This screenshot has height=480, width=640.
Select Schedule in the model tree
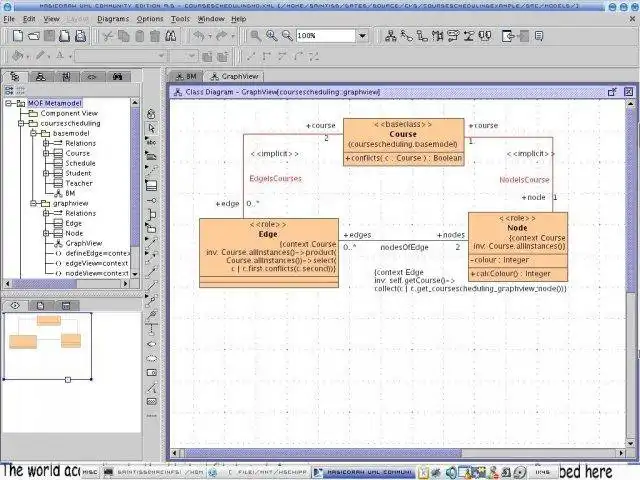click(x=80, y=163)
